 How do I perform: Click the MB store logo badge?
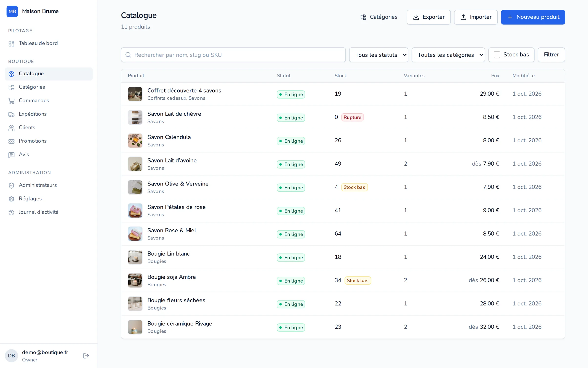click(12, 11)
